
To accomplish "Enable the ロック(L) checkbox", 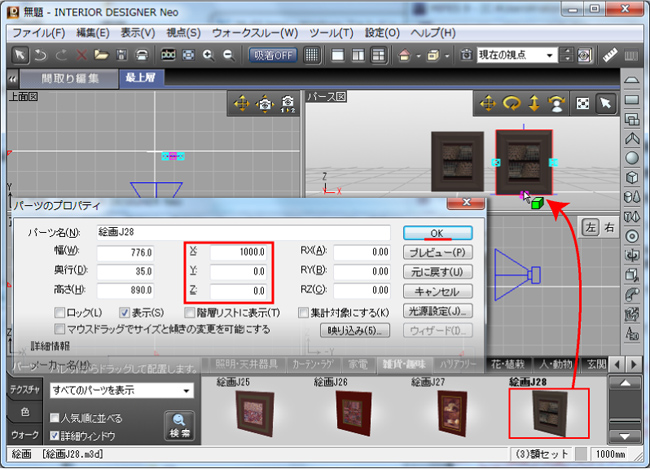I will [61, 313].
